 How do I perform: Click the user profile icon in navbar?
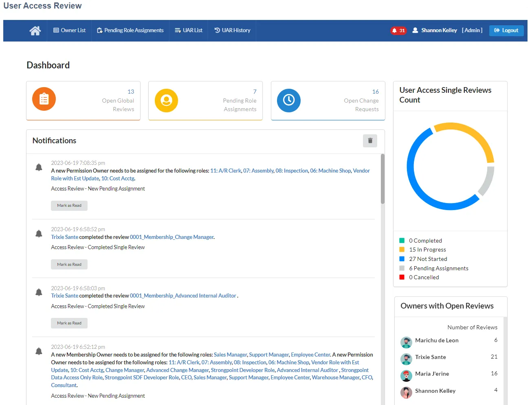(x=415, y=30)
